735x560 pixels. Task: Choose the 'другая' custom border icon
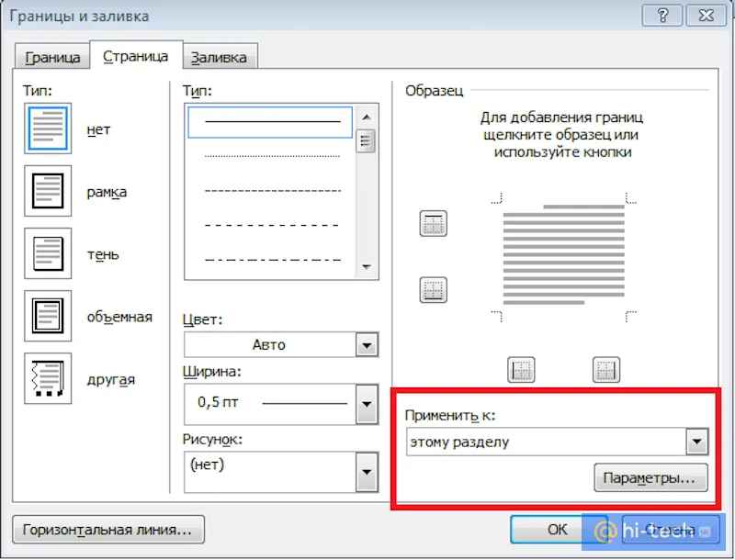[48, 378]
